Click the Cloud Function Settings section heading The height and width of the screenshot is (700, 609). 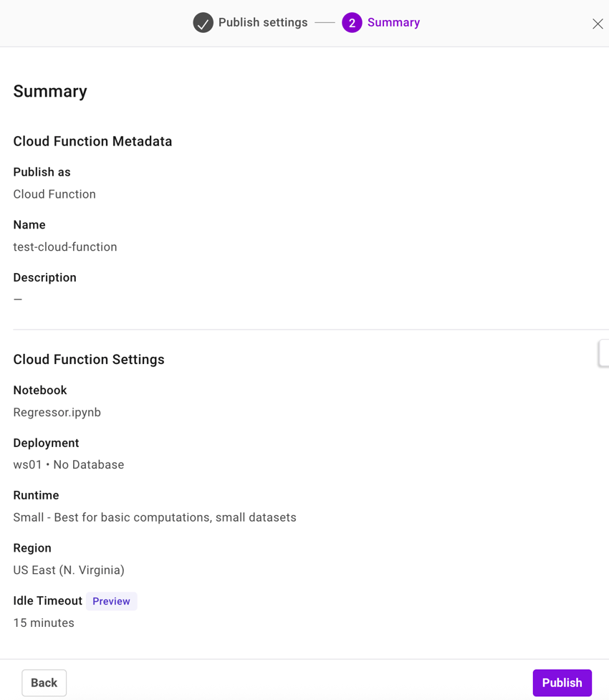89,359
